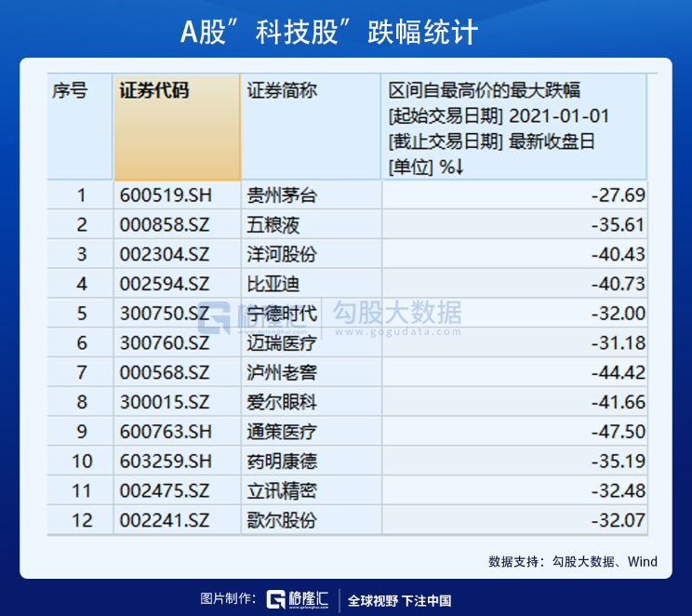Click the 区间自最高价的最大跌幅 header text
Image resolution: width=692 pixels, height=616 pixels.
coord(485,90)
